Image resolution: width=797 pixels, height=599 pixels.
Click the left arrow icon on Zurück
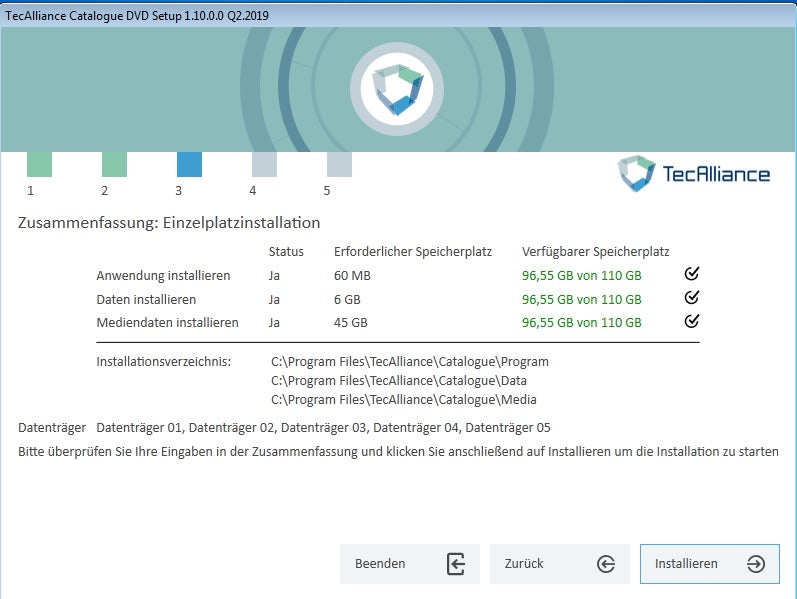606,564
